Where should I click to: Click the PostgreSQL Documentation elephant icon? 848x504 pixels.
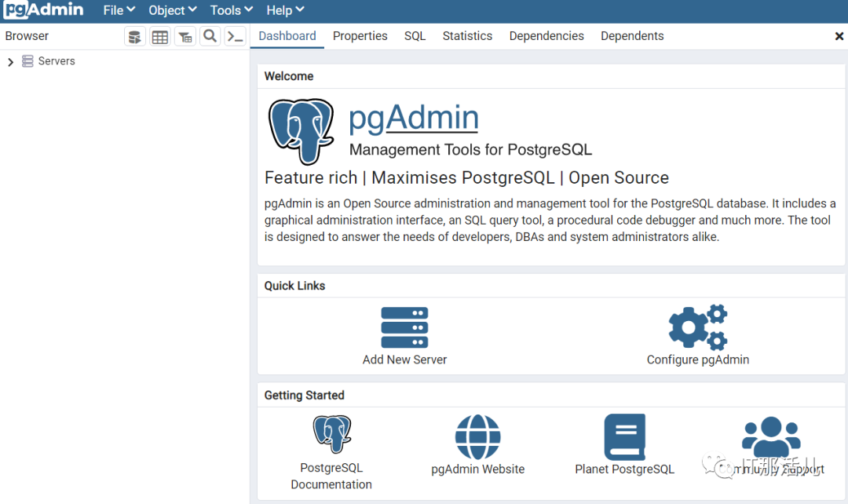tap(331, 433)
